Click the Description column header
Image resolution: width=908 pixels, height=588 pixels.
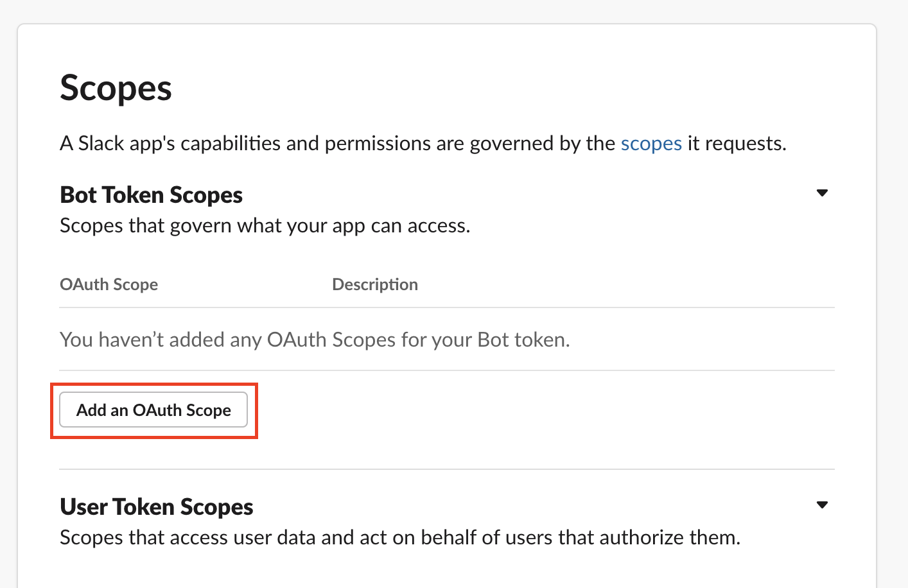(374, 284)
